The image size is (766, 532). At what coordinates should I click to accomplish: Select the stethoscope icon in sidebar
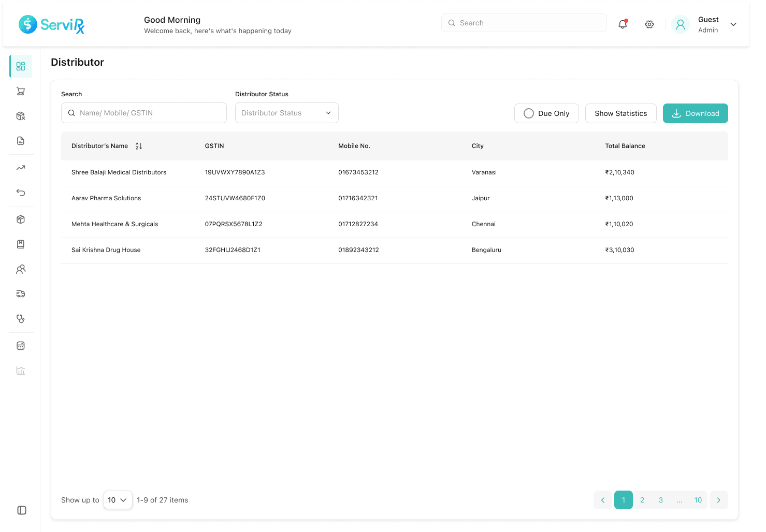[21, 319]
